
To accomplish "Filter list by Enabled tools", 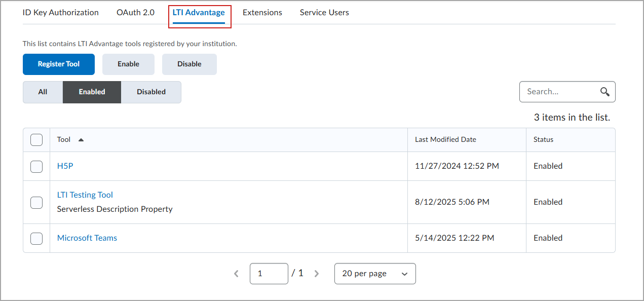I will (92, 92).
